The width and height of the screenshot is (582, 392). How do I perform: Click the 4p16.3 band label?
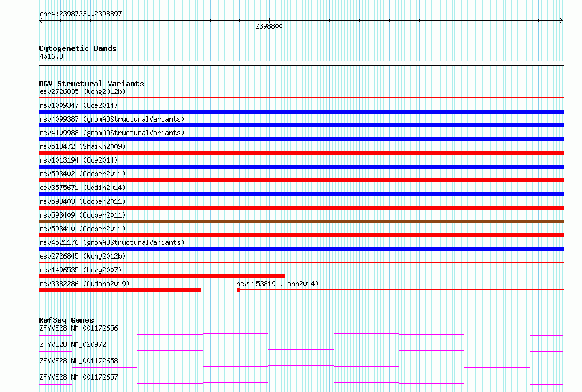click(x=51, y=56)
